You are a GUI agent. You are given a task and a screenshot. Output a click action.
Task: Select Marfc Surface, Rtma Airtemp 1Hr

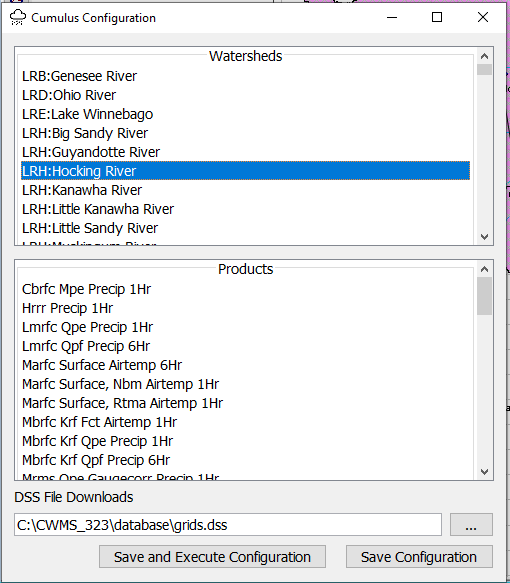pyautogui.click(x=245, y=403)
